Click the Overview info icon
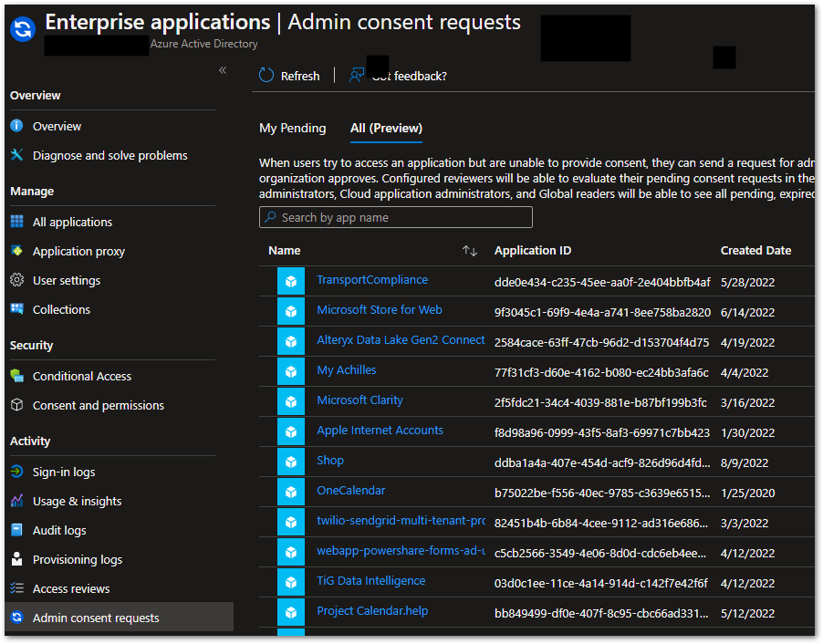823x644 pixels. [x=16, y=126]
